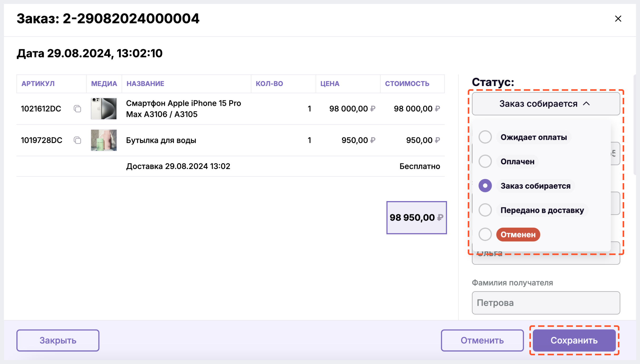The height and width of the screenshot is (364, 640).
Task: Select the Ожидает оплаты status
Action: (x=485, y=137)
